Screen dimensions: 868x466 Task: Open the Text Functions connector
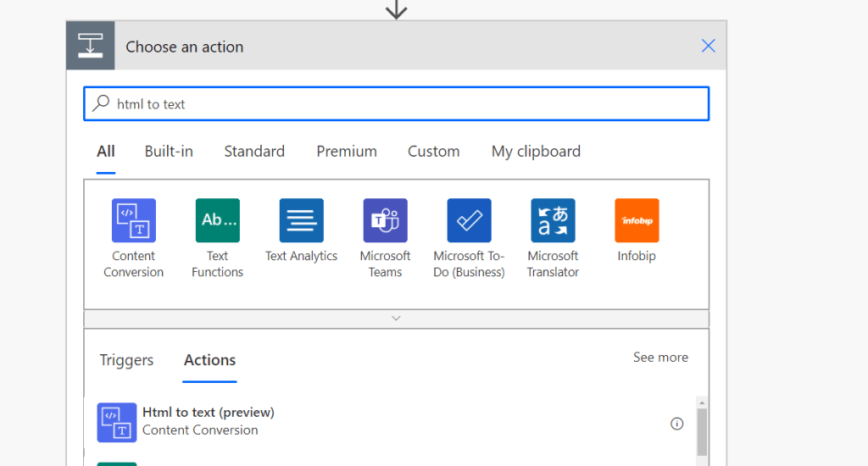217,220
